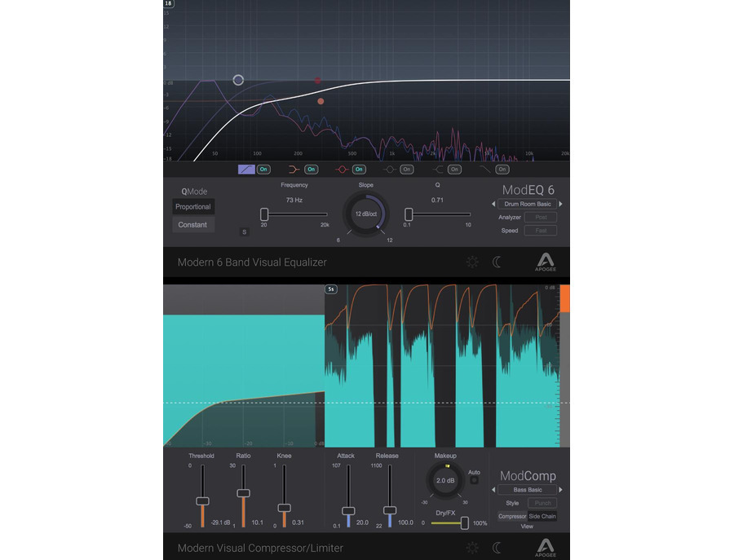The width and height of the screenshot is (734, 560).
Task: Switch ModEQ 6 to light theme sun icon
Action: click(x=472, y=262)
